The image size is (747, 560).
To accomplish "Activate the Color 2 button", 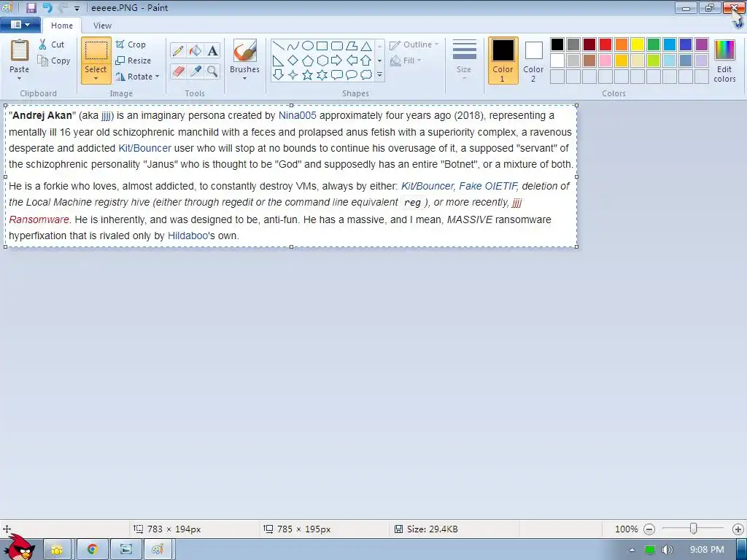I will [x=533, y=61].
